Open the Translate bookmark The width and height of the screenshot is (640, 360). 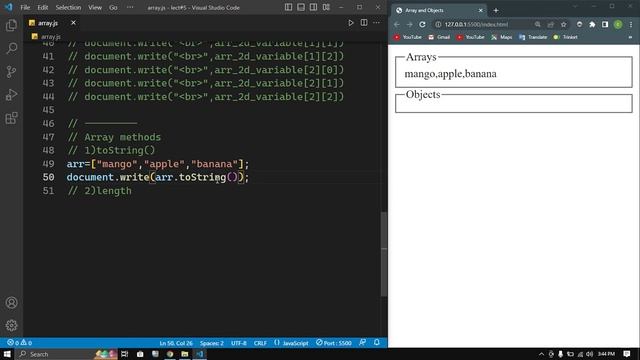pyautogui.click(x=533, y=37)
